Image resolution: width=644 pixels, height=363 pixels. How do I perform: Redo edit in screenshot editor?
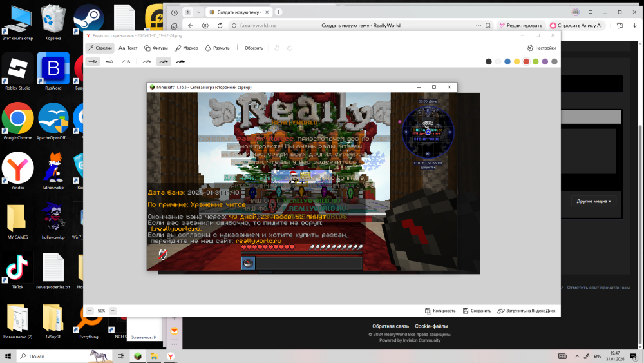(290, 48)
